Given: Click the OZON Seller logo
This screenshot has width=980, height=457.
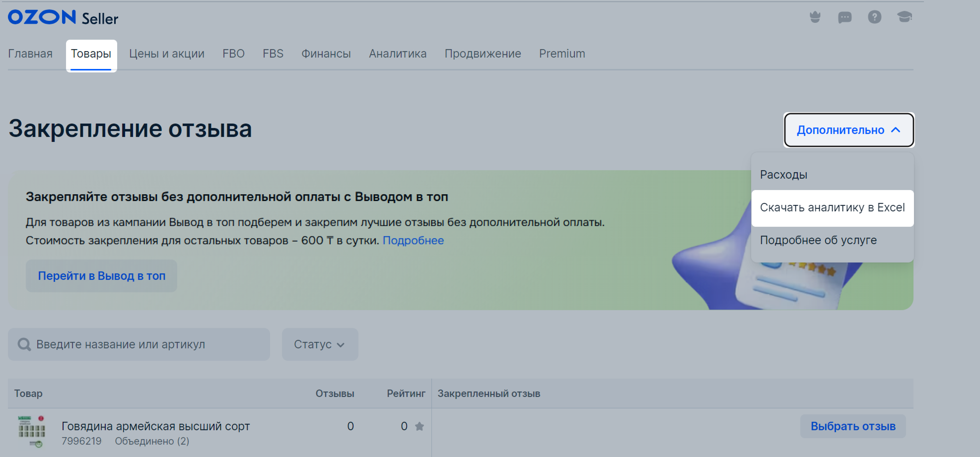Looking at the screenshot, I should click(63, 17).
